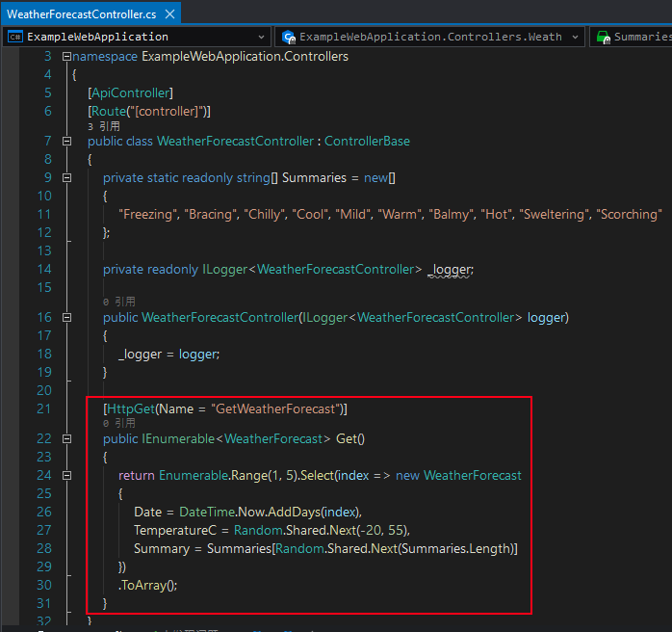Image resolution: width=672 pixels, height=632 pixels.
Task: Click IEnumerable on line 22
Action: (x=178, y=438)
